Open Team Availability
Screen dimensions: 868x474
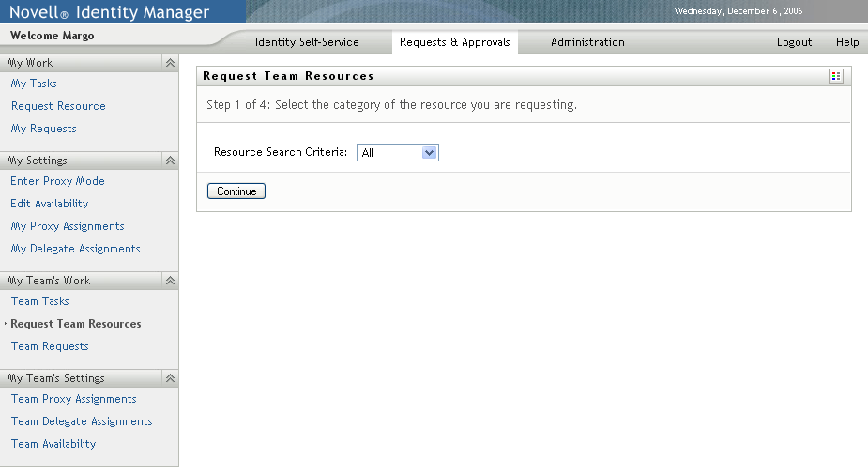pyautogui.click(x=53, y=444)
